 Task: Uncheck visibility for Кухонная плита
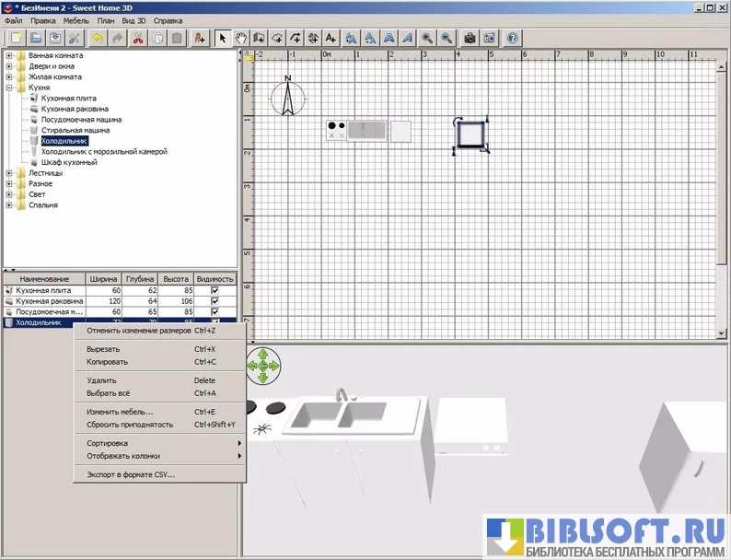215,290
